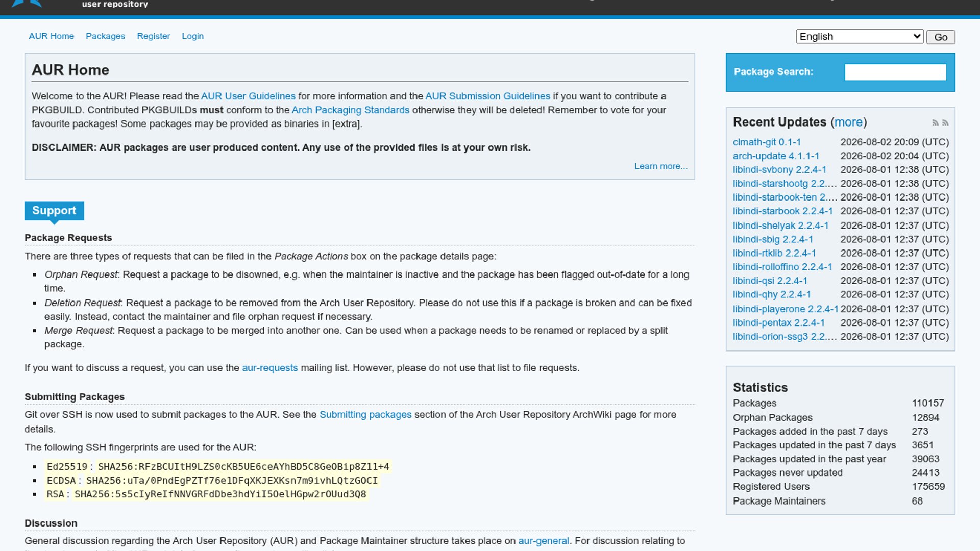Click the Packages never updated value 24413
This screenshot has width=980, height=551.
point(925,473)
